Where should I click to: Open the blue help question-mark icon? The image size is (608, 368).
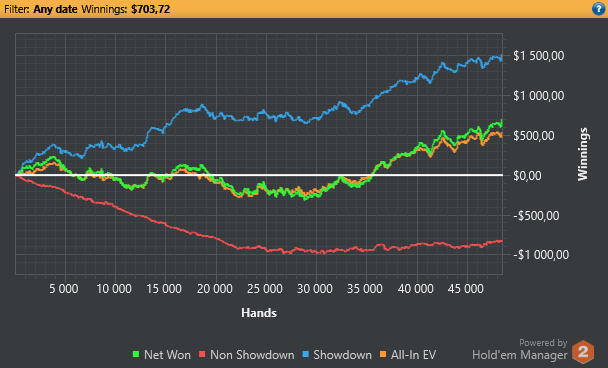click(599, 9)
